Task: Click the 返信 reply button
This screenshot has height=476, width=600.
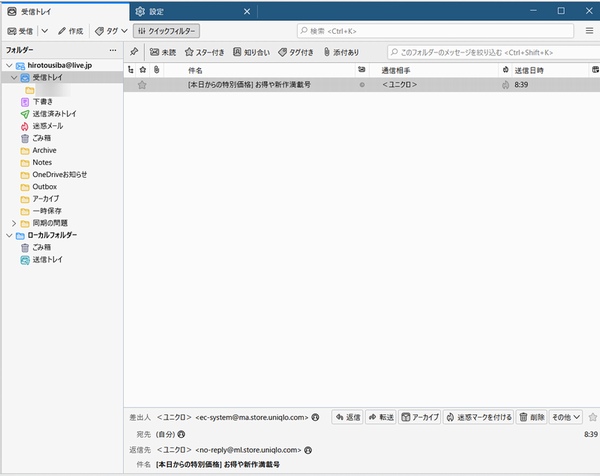Action: click(x=347, y=417)
